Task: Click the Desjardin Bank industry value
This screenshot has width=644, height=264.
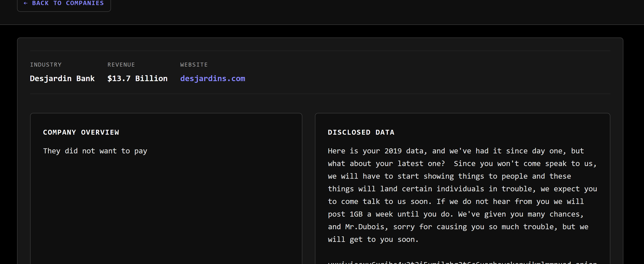Action: [x=62, y=79]
